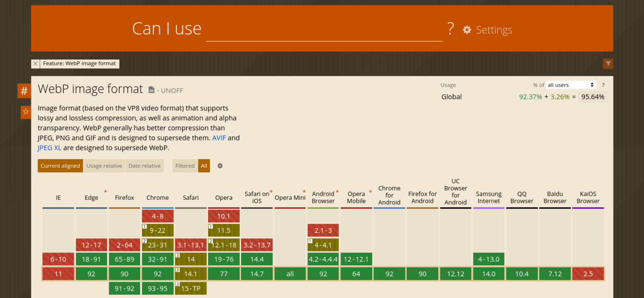Click the Opera Mobile column header
The width and height of the screenshot is (644, 298).
[x=356, y=197]
